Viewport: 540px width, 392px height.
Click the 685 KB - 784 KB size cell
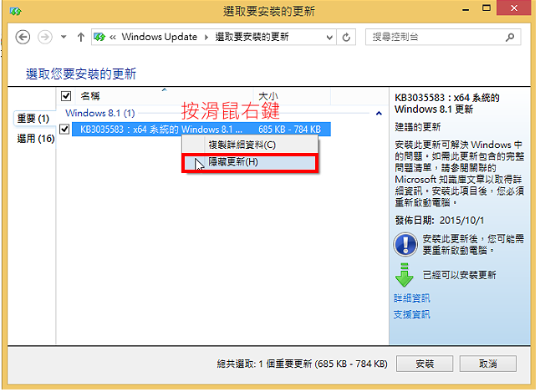pos(289,130)
